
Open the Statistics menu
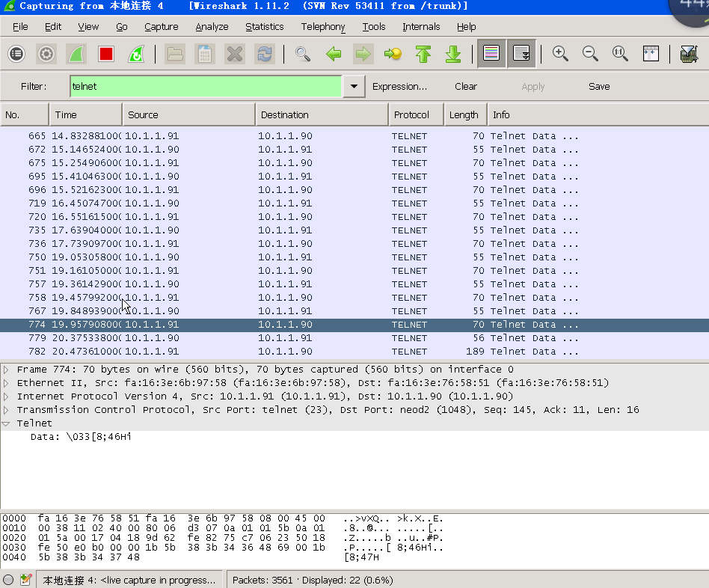pos(265,27)
